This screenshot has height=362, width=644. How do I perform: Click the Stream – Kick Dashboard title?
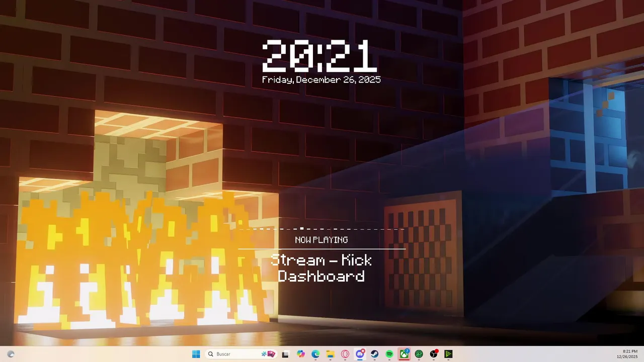tap(321, 268)
